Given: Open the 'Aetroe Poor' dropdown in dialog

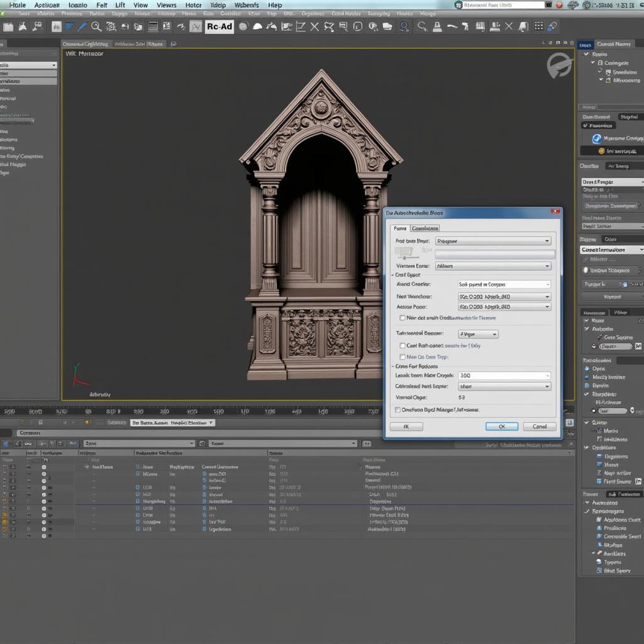Looking at the screenshot, I should (504, 307).
